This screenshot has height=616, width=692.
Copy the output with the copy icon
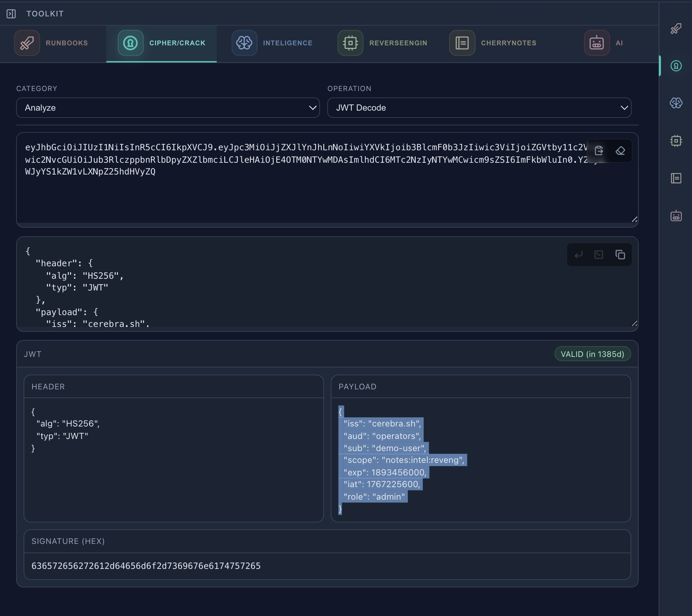(620, 254)
